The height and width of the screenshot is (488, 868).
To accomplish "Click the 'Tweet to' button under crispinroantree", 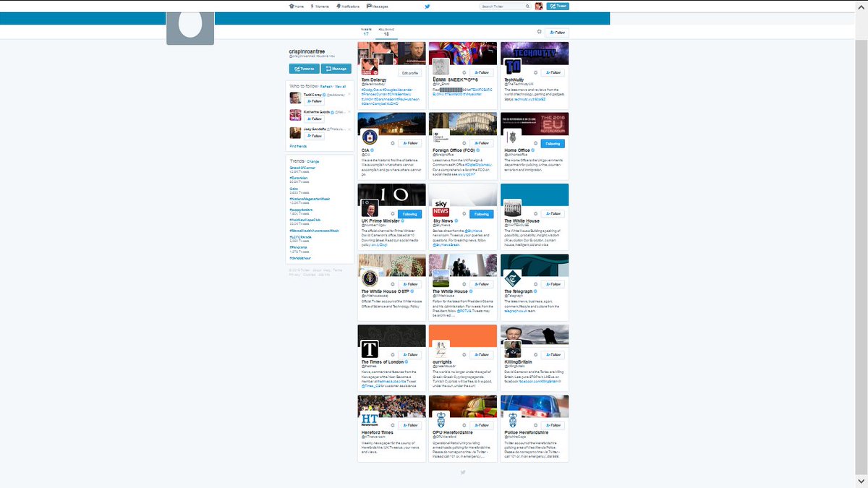I will point(304,69).
